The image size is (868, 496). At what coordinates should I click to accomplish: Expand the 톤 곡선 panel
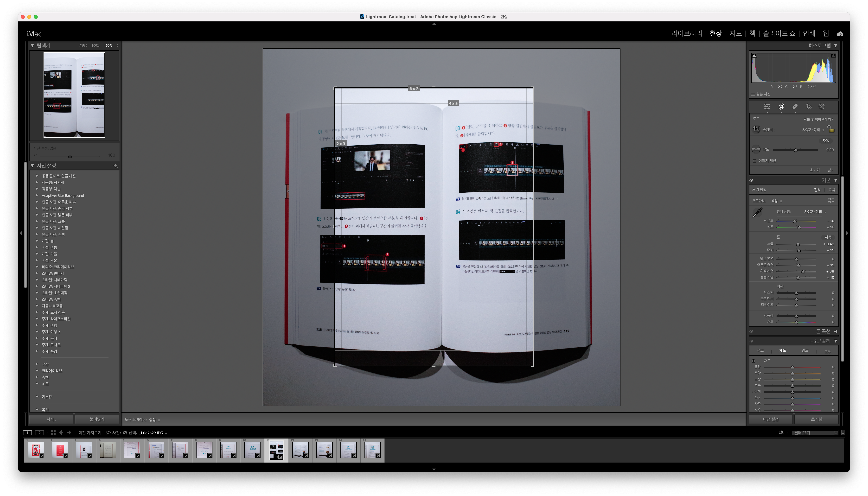click(x=836, y=331)
